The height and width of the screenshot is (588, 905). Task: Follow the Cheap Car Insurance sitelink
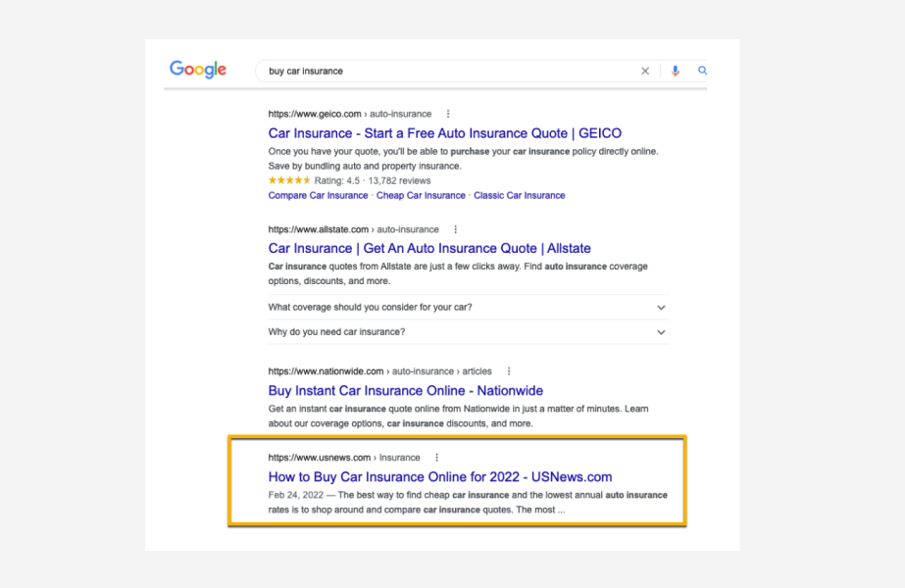[x=421, y=195]
